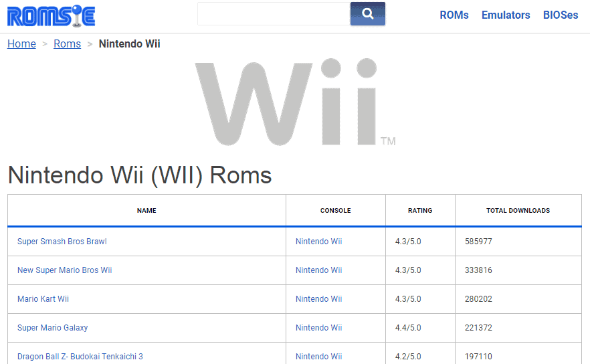This screenshot has height=364, width=590.
Task: Go to Home breadcrumb link
Action: click(x=22, y=43)
